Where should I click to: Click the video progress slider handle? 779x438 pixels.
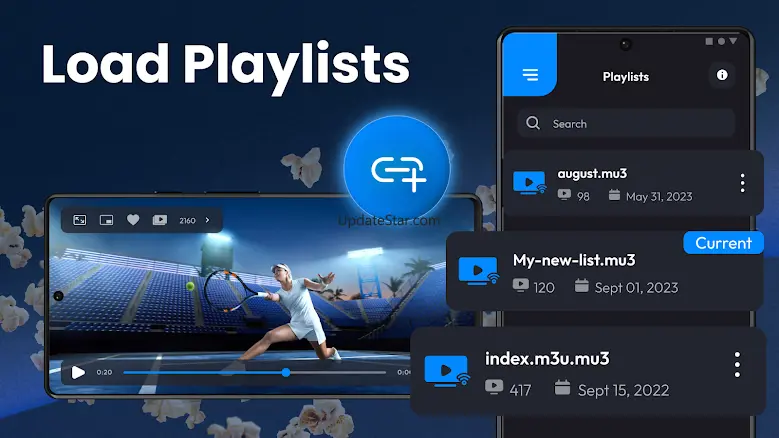[x=286, y=372]
